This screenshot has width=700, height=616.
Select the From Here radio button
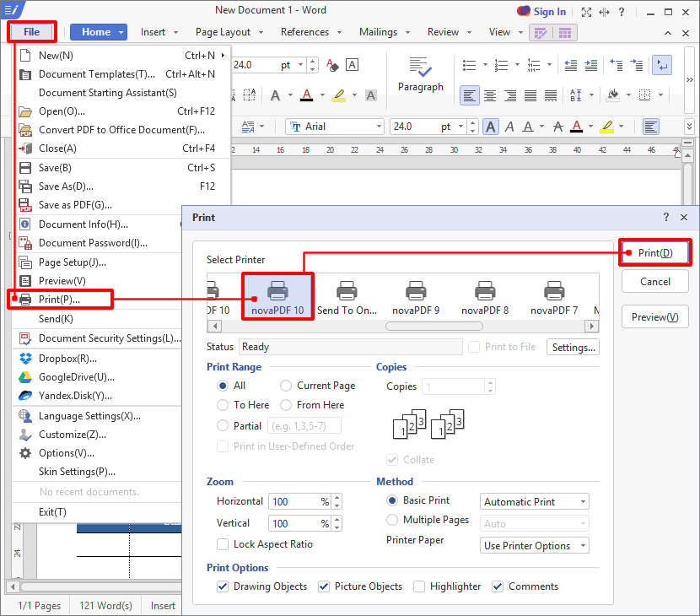point(286,405)
